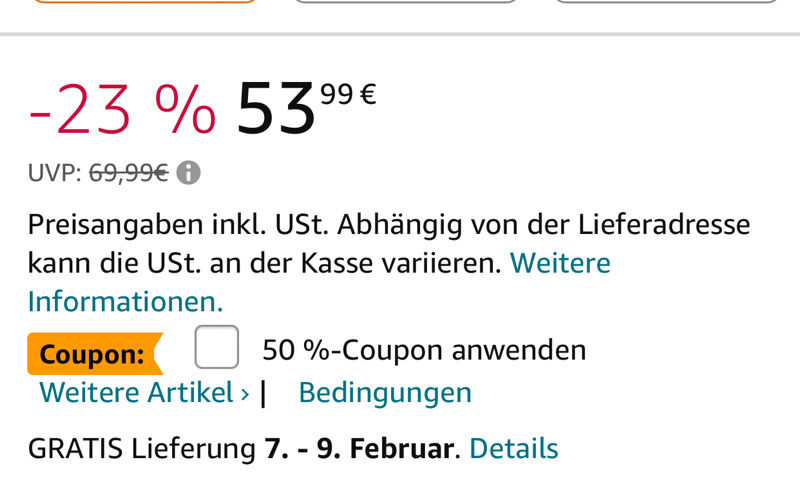The width and height of the screenshot is (800, 486).
Task: Click the '50 %-Coupon anwenden' label
Action: [x=424, y=350]
